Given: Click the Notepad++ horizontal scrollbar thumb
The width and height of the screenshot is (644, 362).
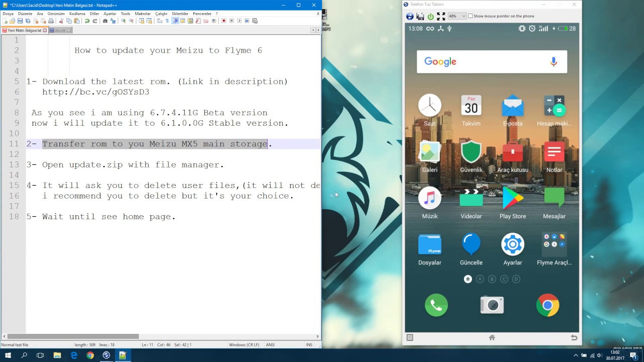Looking at the screenshot, I should point(73,336).
